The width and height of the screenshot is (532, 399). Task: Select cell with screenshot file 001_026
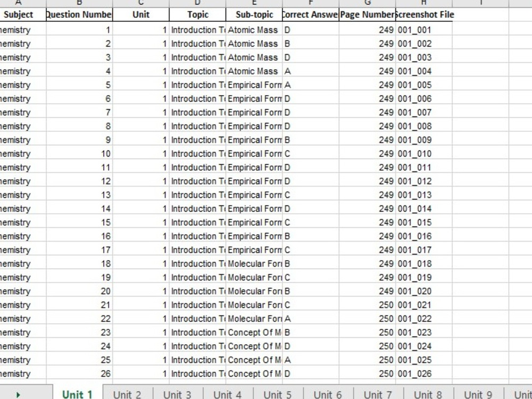tap(424, 373)
